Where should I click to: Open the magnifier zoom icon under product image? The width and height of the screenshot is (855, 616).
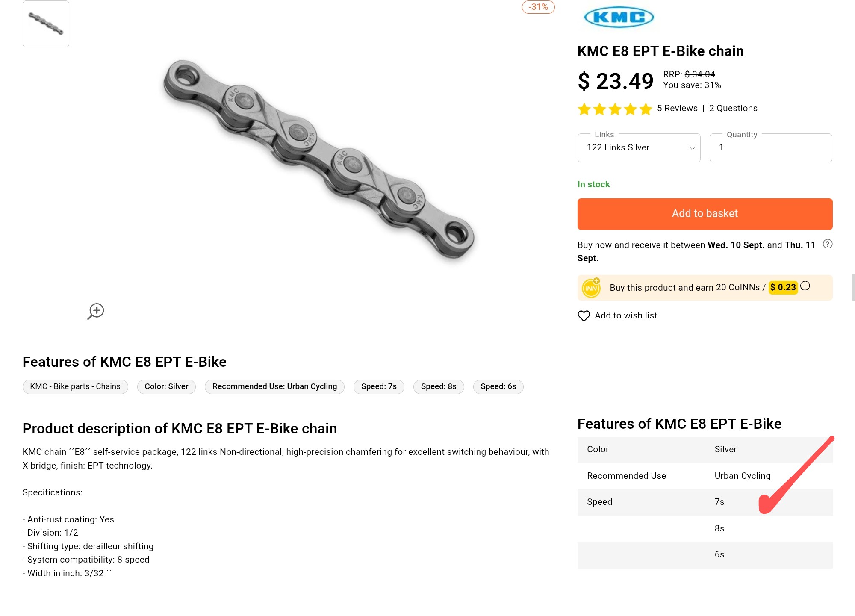96,311
